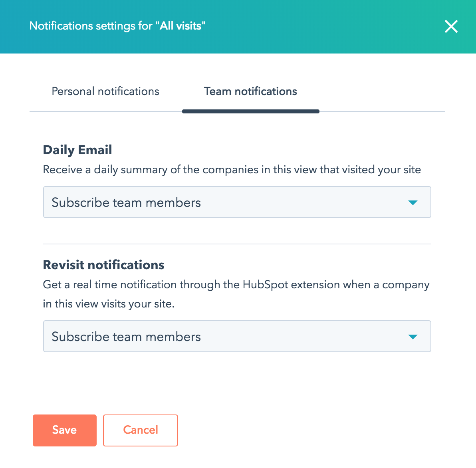
Task: Select the Team notifications tab
Action: point(250,91)
